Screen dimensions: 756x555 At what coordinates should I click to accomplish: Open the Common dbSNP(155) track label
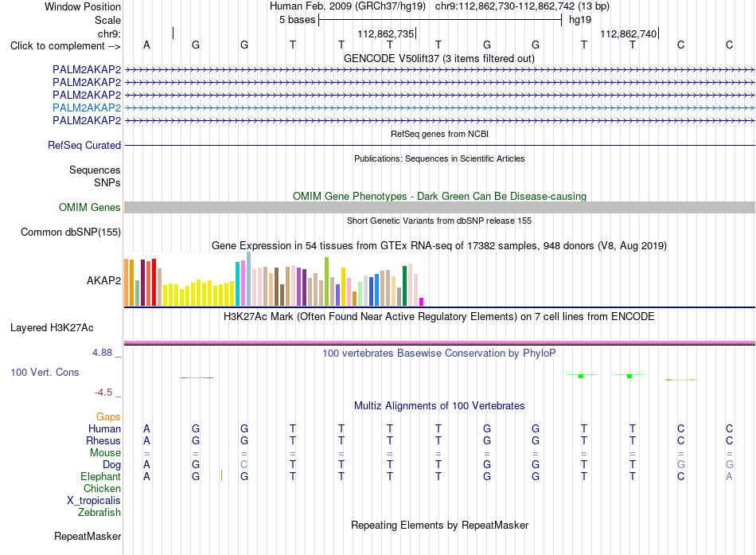[x=71, y=233]
